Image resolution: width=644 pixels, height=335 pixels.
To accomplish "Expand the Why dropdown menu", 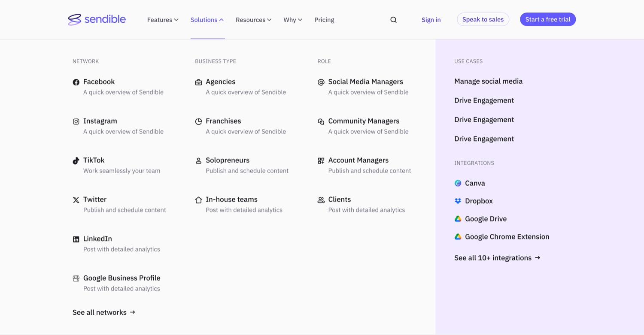I will pyautogui.click(x=293, y=20).
